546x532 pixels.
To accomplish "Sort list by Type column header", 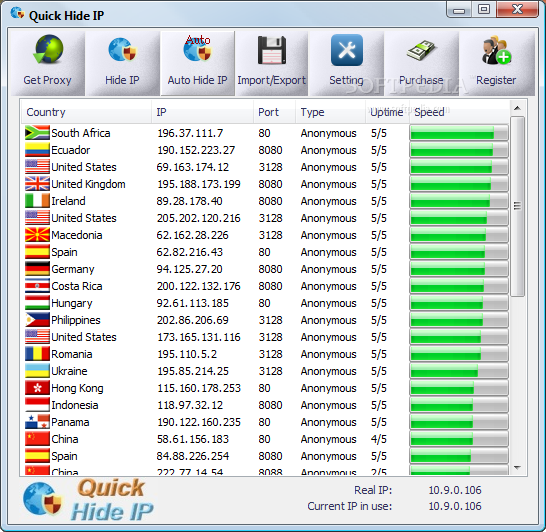I will 330,112.
